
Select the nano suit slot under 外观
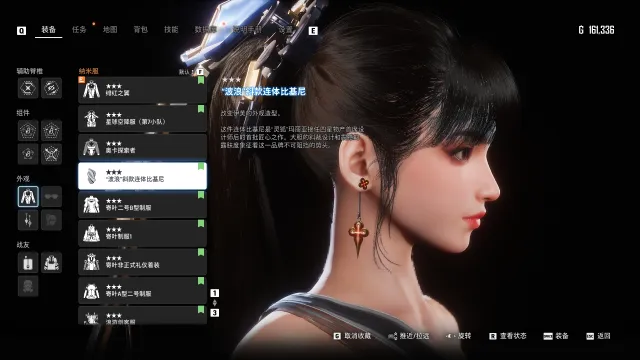tap(28, 197)
